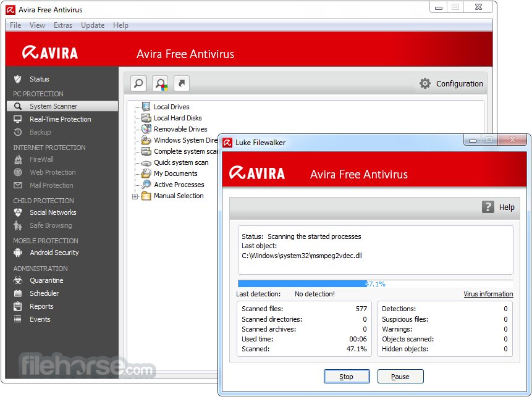Image resolution: width=532 pixels, height=397 pixels.
Task: Click the Status shield icon in sidebar
Action: tap(18, 79)
